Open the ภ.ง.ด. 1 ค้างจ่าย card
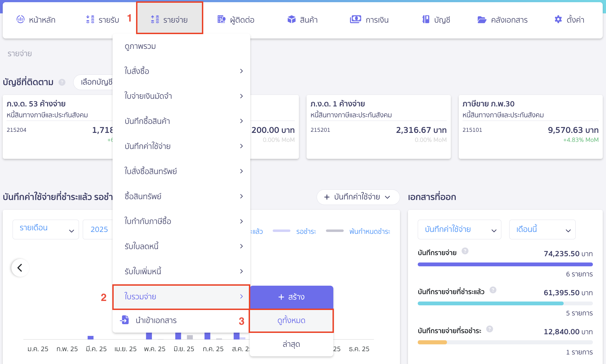 [x=378, y=127]
